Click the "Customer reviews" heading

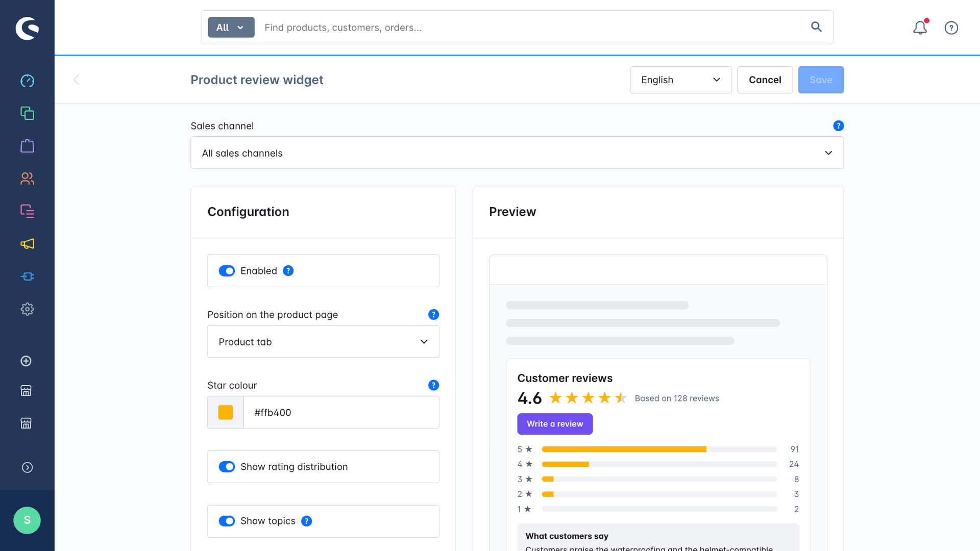pyautogui.click(x=565, y=379)
